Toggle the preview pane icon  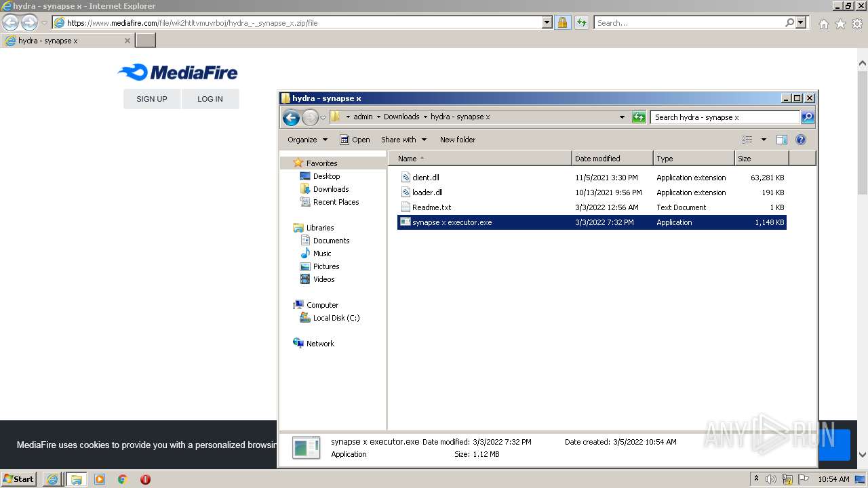[x=781, y=140]
